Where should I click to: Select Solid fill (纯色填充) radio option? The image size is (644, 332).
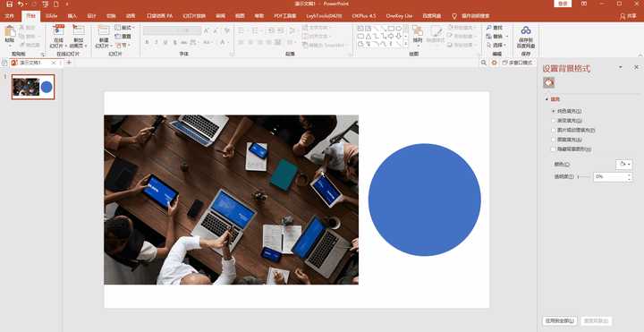pyautogui.click(x=554, y=111)
